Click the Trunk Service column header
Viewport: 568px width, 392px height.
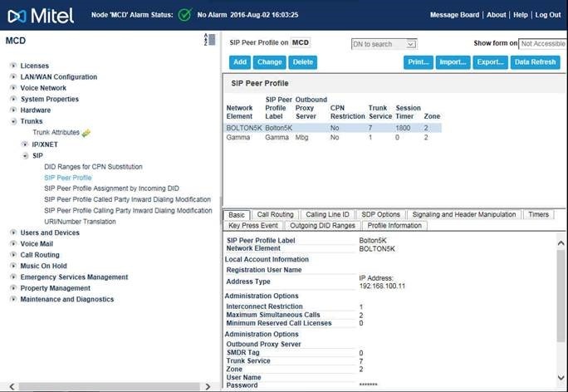click(380, 112)
